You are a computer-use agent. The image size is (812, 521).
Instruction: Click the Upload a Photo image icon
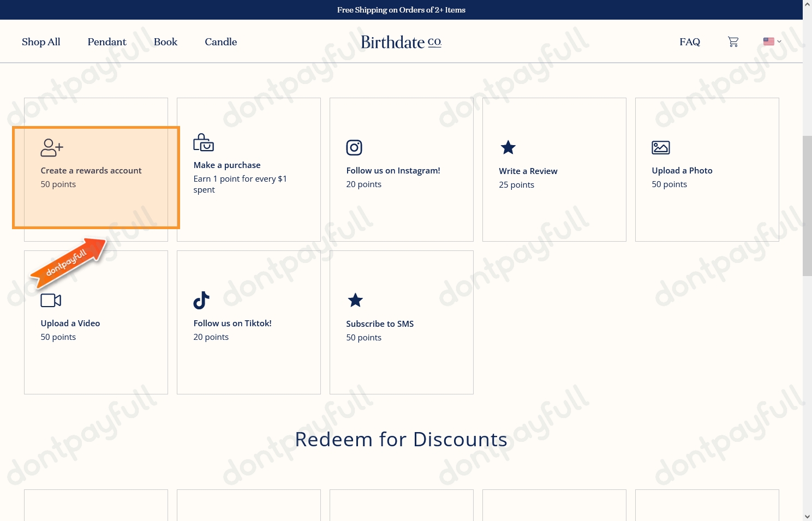coord(661,147)
